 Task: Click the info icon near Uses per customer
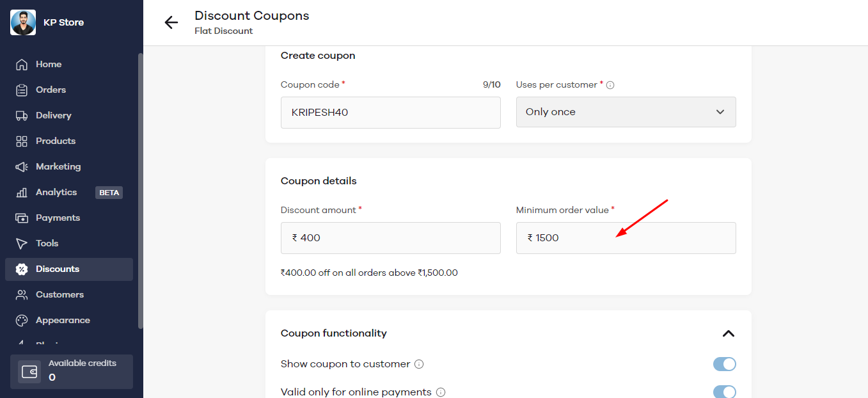tap(610, 85)
